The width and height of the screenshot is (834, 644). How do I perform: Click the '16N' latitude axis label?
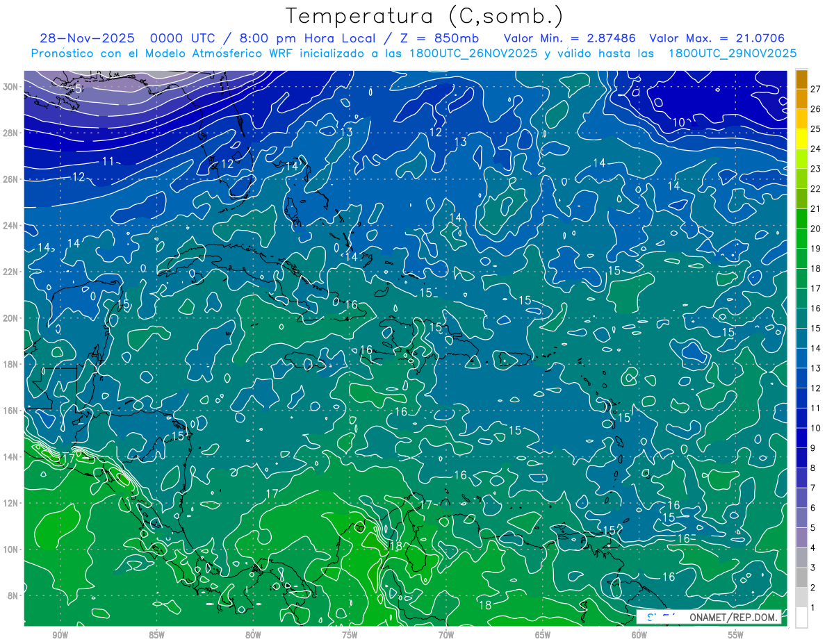[x=11, y=411]
